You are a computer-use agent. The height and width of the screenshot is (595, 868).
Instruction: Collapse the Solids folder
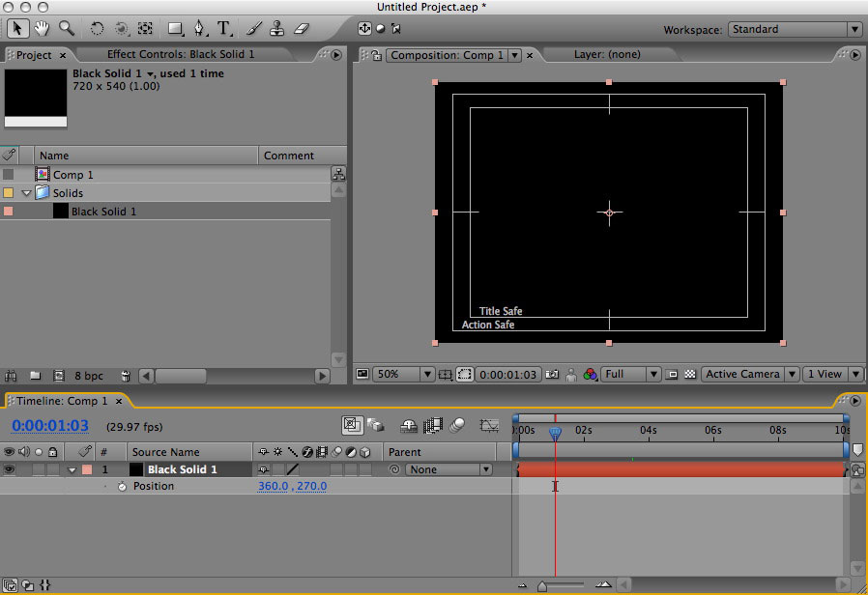pos(26,193)
